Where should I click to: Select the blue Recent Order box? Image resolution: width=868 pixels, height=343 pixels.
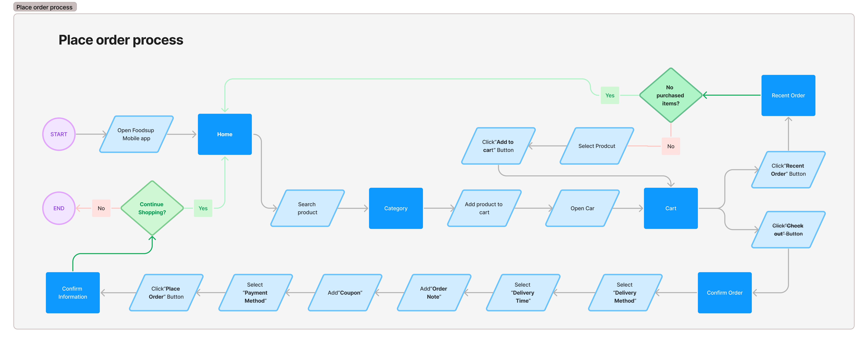[x=788, y=95]
